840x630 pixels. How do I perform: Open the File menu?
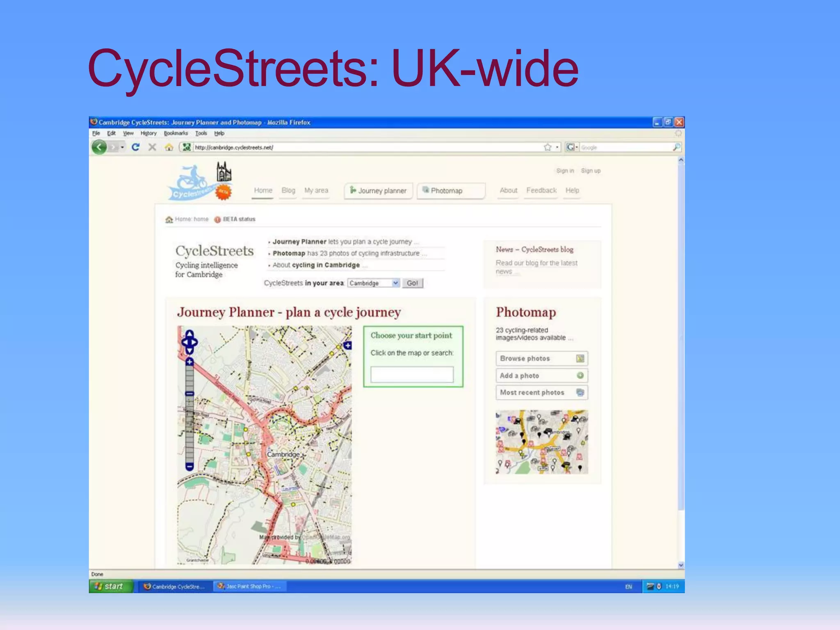tap(96, 133)
